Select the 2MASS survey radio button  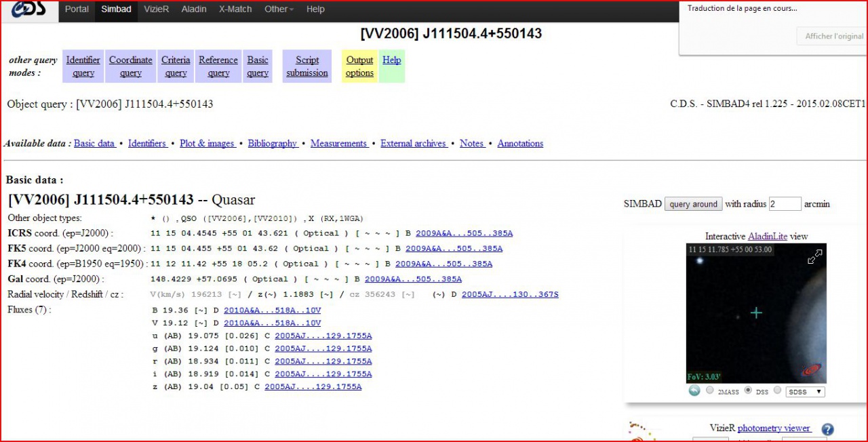709,390
